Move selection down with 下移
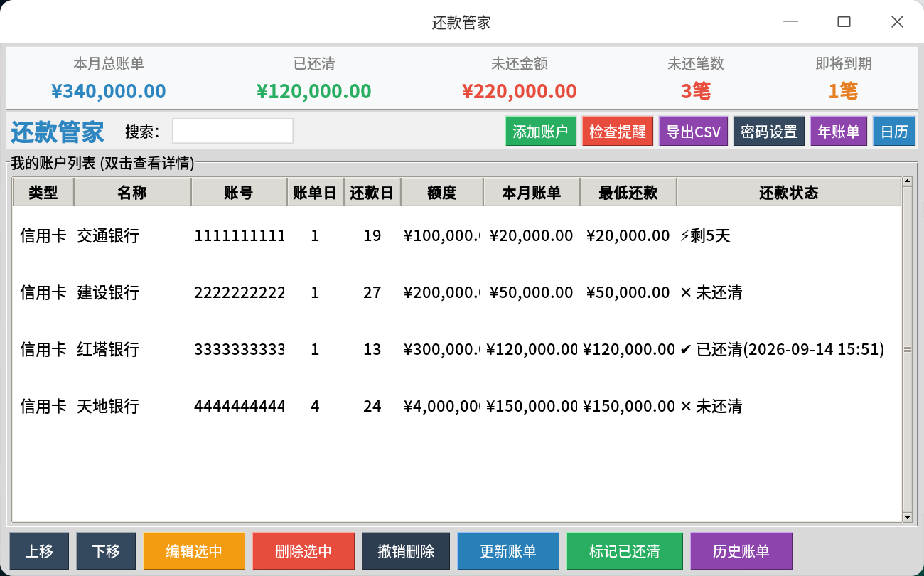Viewport: 924px width, 576px height. [106, 551]
